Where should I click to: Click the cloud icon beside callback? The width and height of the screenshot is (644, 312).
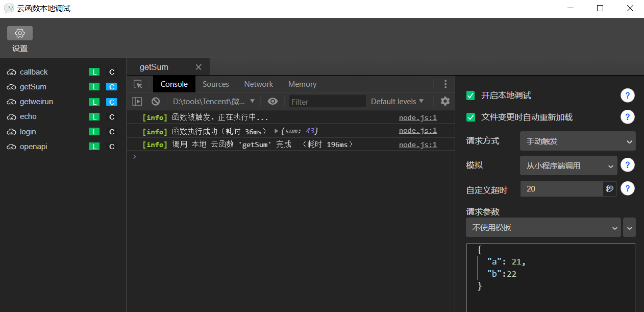coord(11,72)
